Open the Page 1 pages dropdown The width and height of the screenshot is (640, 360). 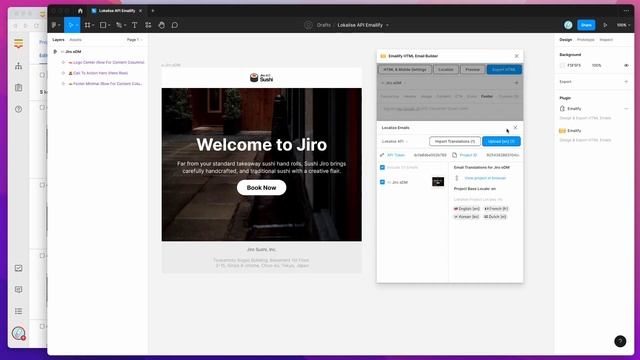[x=134, y=40]
